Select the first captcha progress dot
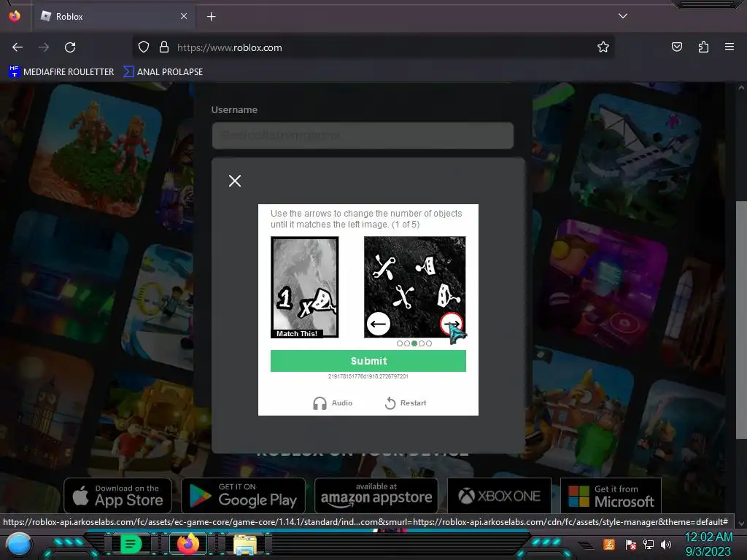Screen dimensions: 747x560 400,343
